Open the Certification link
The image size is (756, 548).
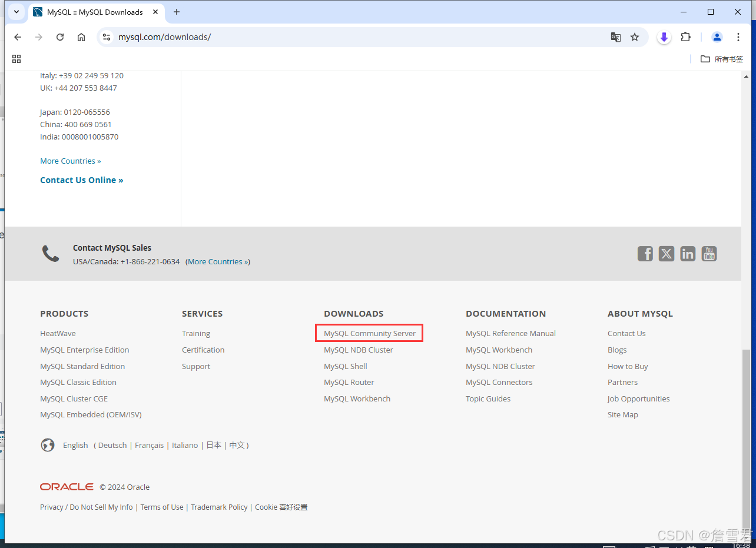pyautogui.click(x=203, y=350)
